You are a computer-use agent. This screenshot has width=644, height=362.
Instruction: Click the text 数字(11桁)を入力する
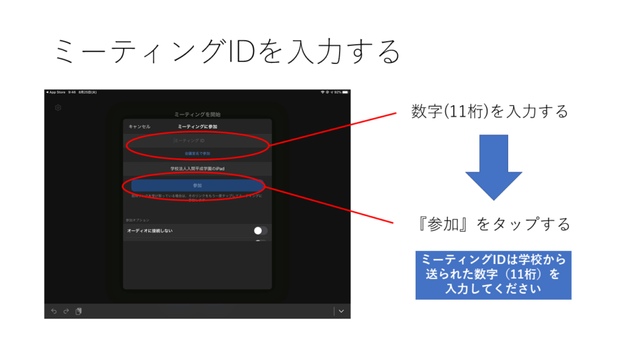(x=489, y=111)
